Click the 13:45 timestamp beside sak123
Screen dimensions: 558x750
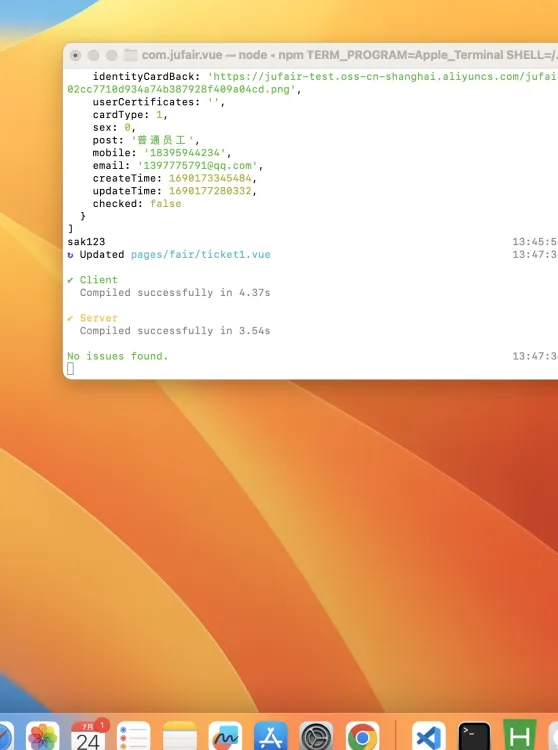[535, 242]
